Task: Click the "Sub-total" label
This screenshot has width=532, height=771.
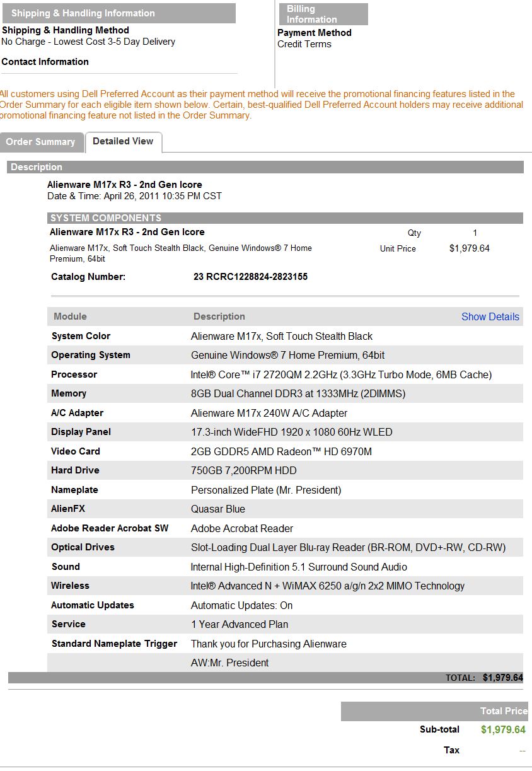Action: click(x=439, y=729)
